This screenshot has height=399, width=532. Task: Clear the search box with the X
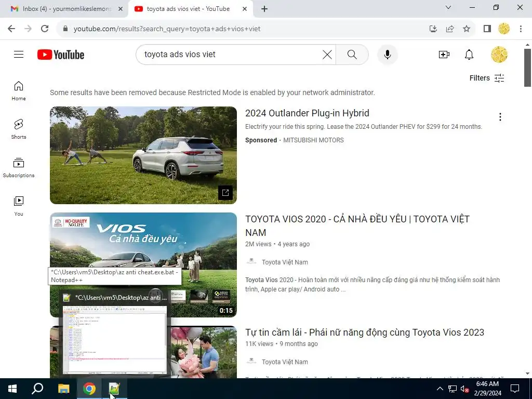327,54
